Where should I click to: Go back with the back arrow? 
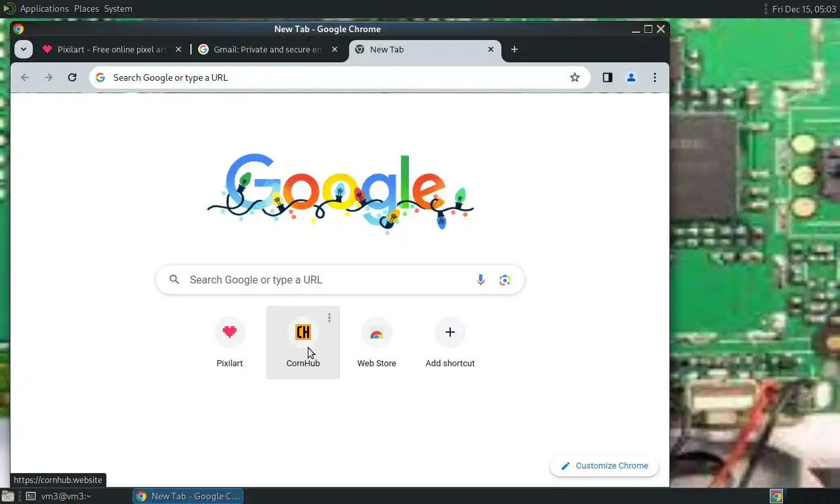click(25, 77)
